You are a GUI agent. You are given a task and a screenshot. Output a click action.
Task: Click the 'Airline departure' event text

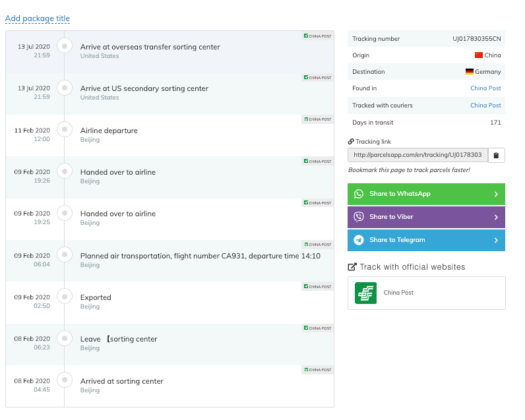pyautogui.click(x=109, y=131)
